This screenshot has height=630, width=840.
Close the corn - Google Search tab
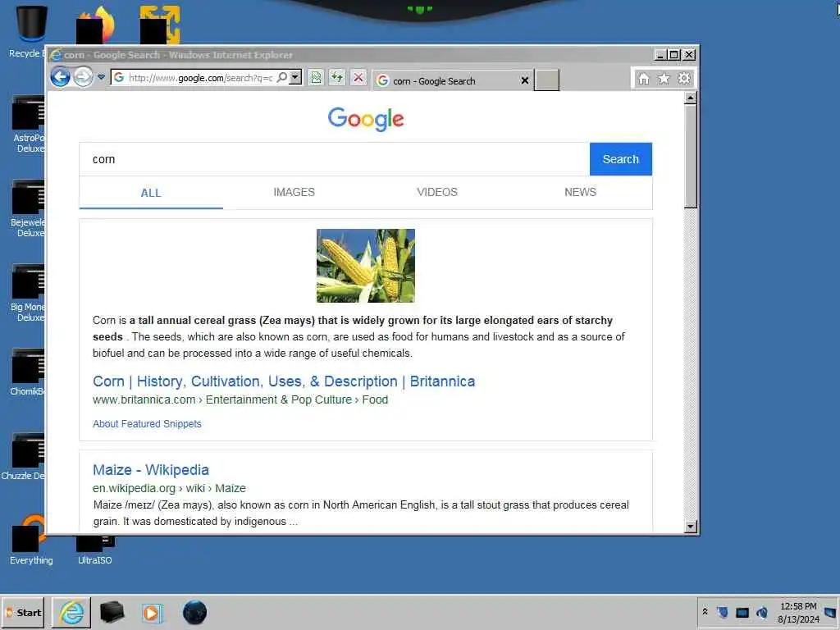pyautogui.click(x=525, y=80)
